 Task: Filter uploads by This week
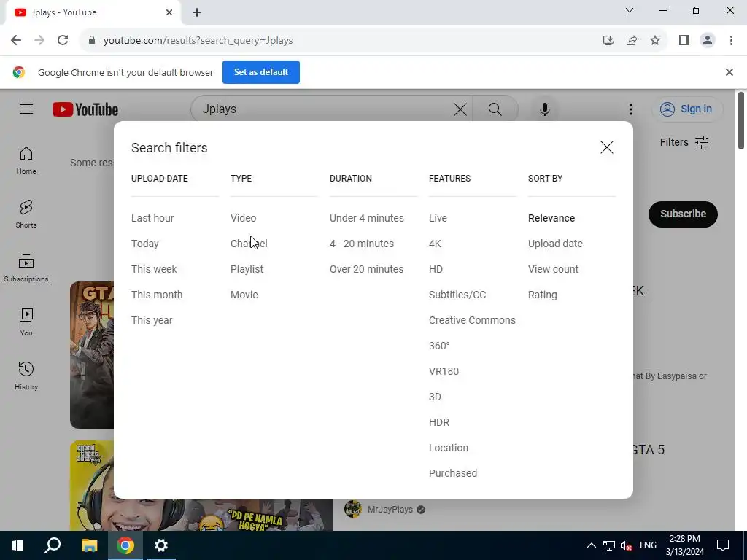click(x=154, y=269)
